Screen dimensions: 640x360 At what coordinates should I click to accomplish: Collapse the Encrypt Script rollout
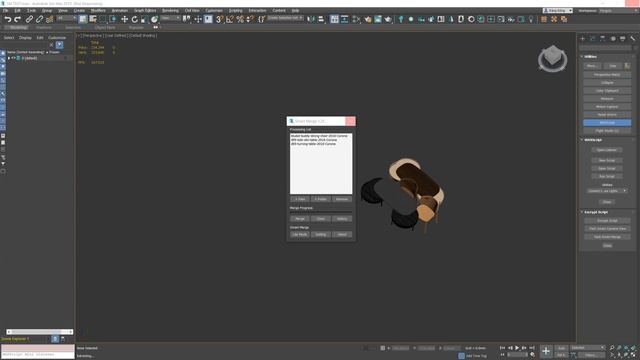point(596,212)
